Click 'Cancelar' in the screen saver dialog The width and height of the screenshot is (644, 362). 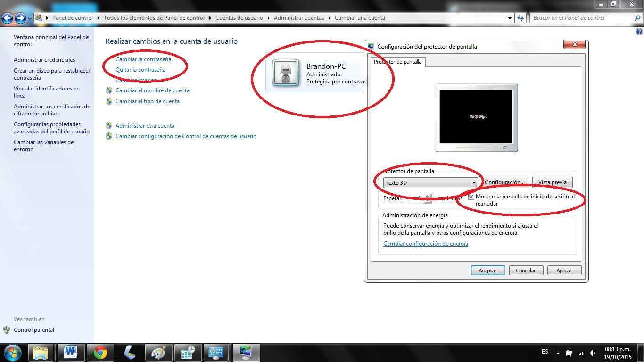click(x=526, y=271)
